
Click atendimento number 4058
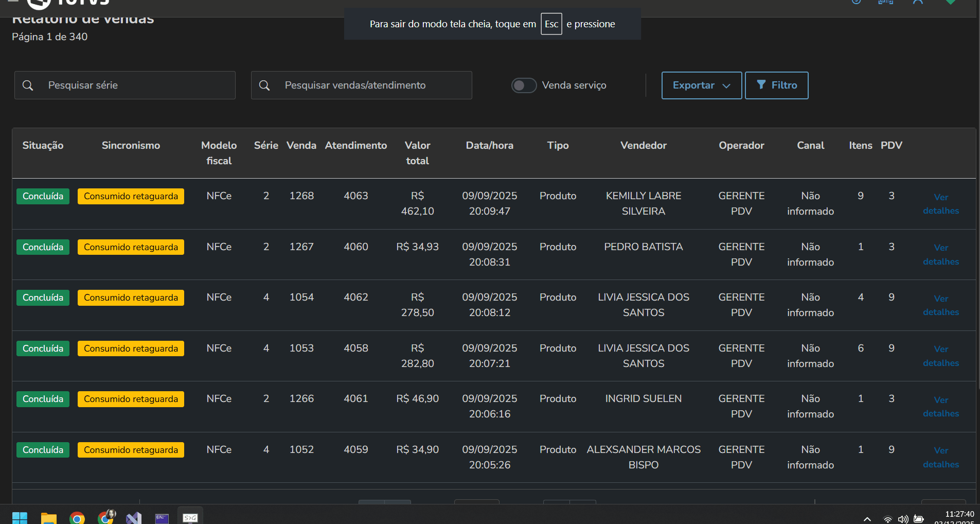point(356,348)
